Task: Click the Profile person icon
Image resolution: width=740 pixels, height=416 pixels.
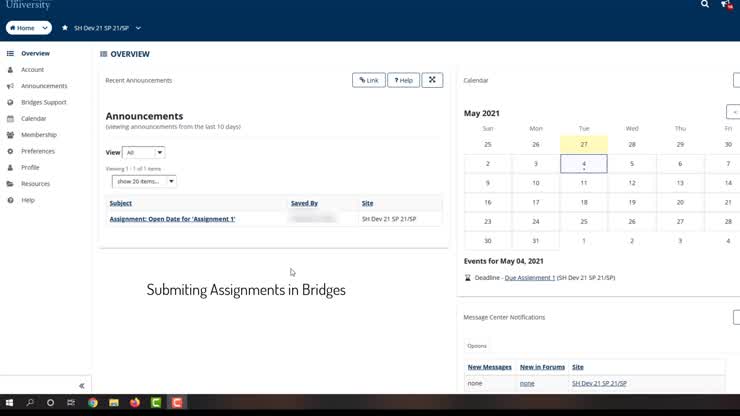Action: pyautogui.click(x=10, y=168)
